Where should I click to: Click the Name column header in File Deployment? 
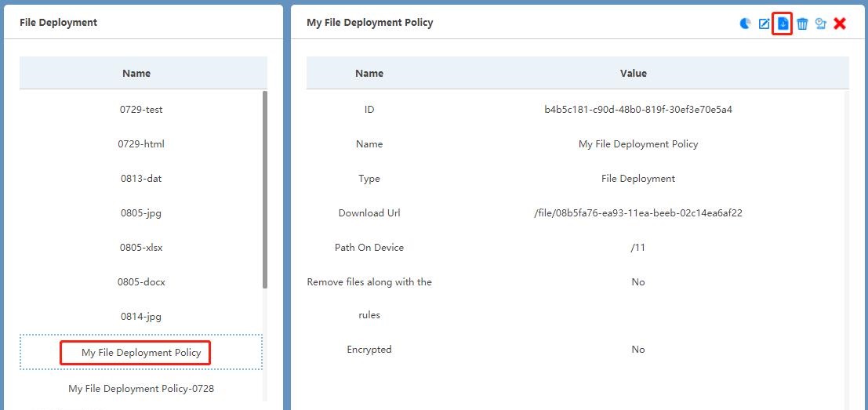pyautogui.click(x=136, y=74)
